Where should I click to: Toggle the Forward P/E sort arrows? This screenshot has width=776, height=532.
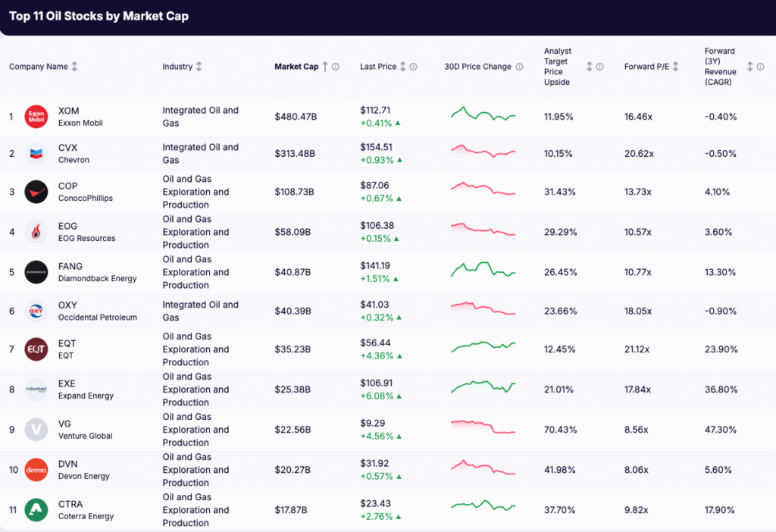676,66
